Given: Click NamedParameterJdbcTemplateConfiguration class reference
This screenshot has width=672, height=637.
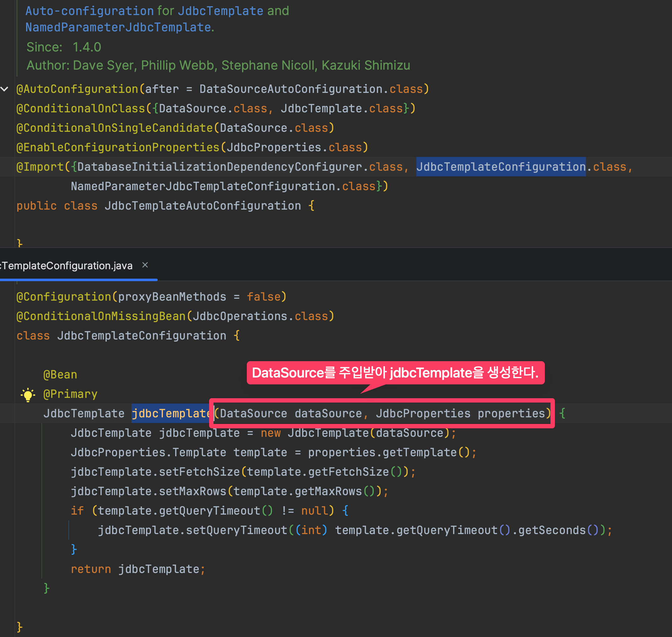Looking at the screenshot, I should [x=203, y=186].
